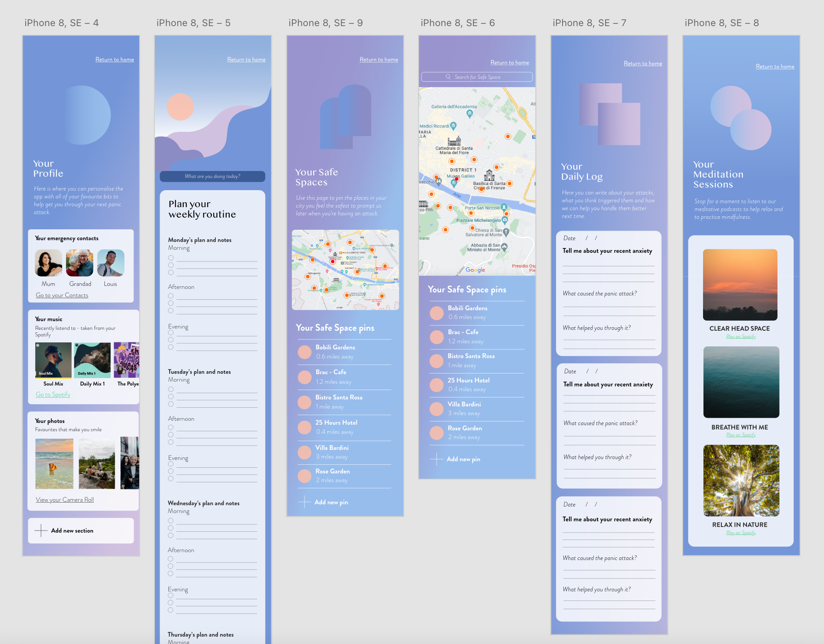Screen dimensions: 824x644
Task: Select the iPhone 8, SE – 5 frame label
Action: click(x=194, y=23)
